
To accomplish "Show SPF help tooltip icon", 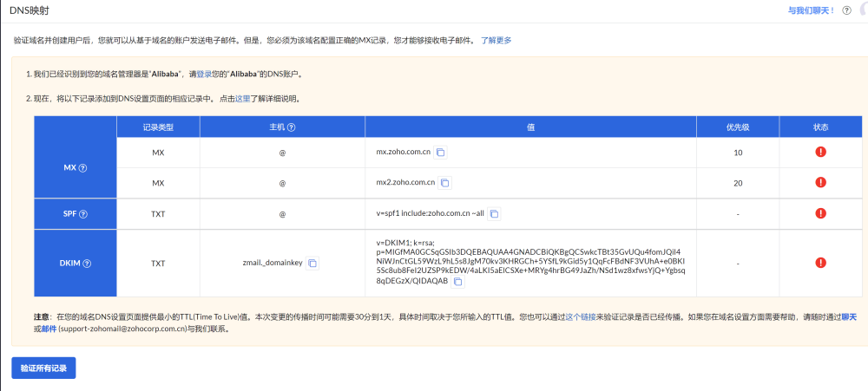I will pyautogui.click(x=83, y=214).
